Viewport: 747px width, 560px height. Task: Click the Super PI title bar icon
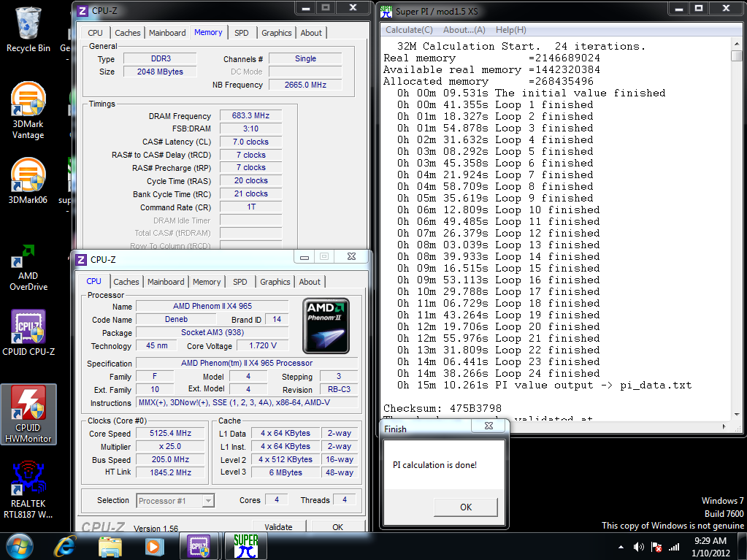[386, 11]
